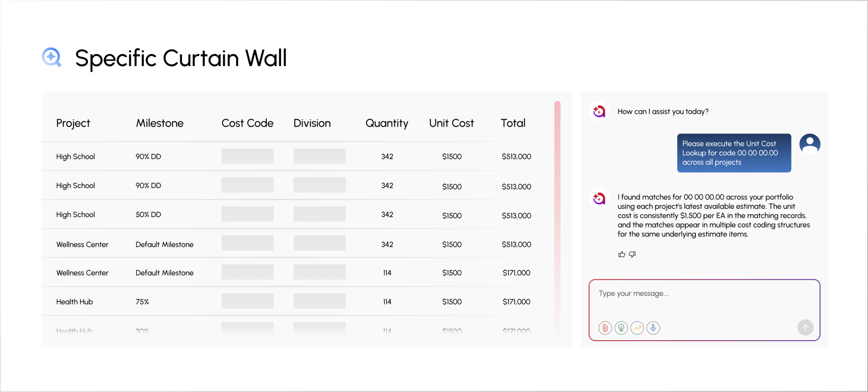Click the Total column header
The image size is (868, 392).
[x=513, y=123]
